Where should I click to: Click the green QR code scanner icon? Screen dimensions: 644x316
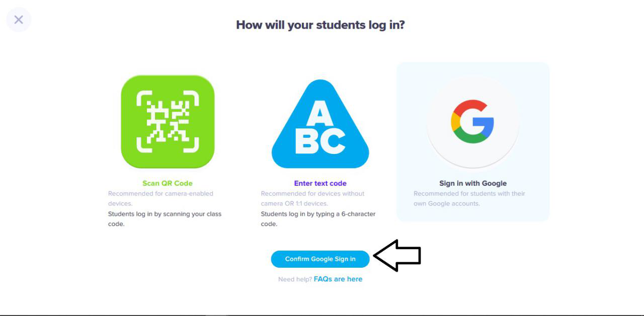click(x=168, y=121)
